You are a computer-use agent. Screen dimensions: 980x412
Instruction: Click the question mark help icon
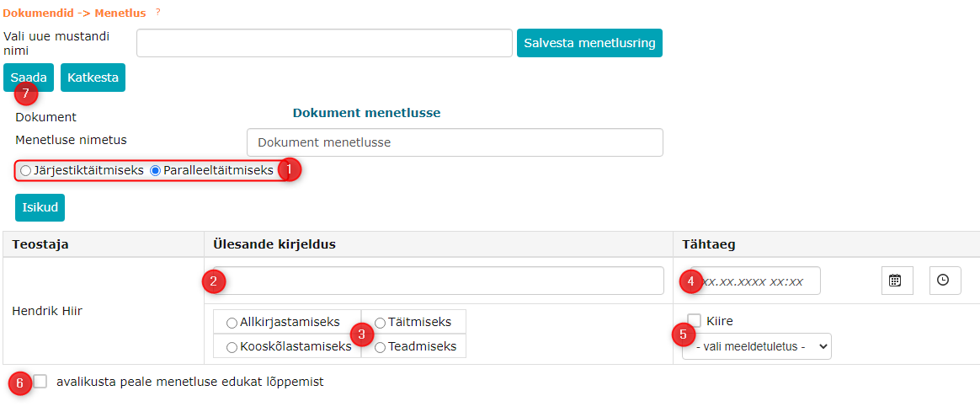(x=157, y=12)
